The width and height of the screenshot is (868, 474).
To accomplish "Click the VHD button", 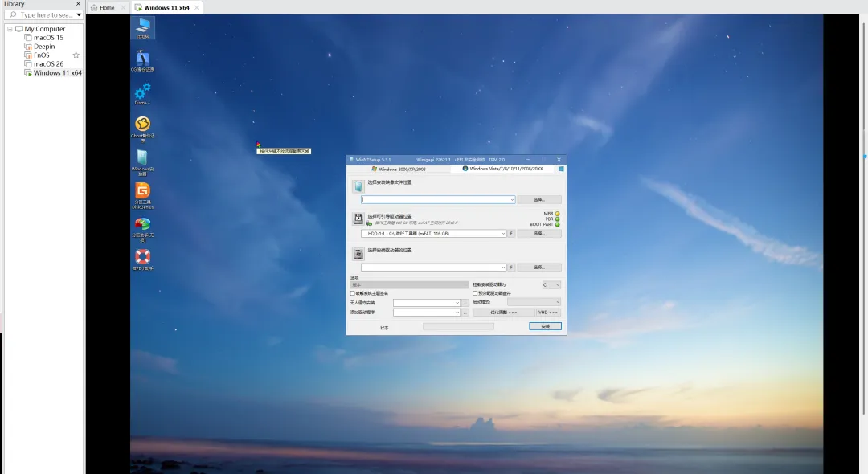I will click(549, 313).
